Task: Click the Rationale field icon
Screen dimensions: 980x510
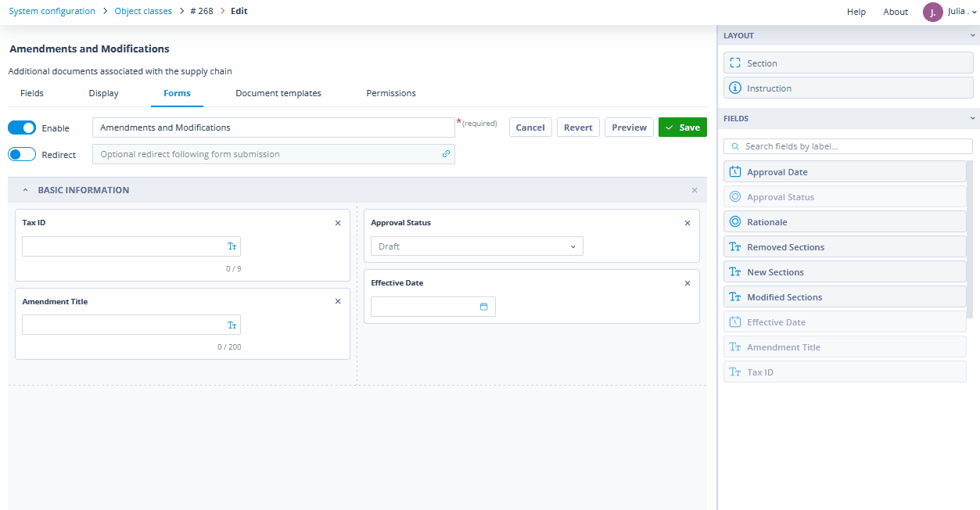Action: [735, 222]
